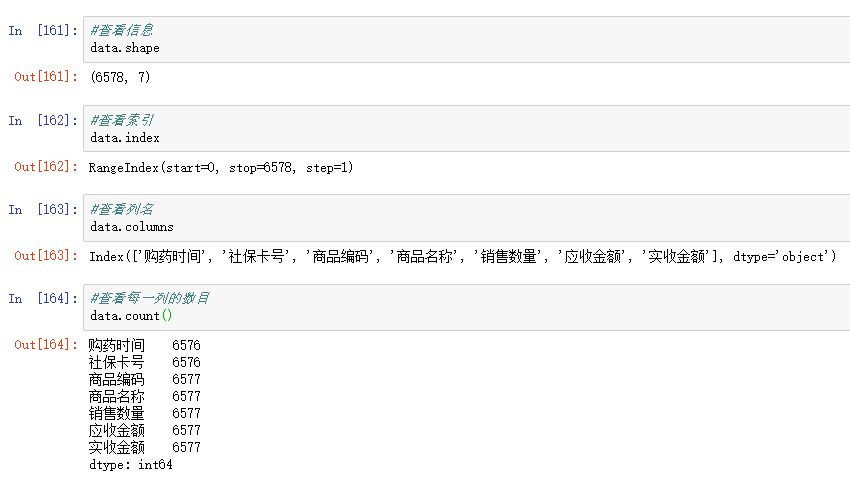Click the 购药时间 count row
The height and width of the screenshot is (482, 850).
coord(144,345)
